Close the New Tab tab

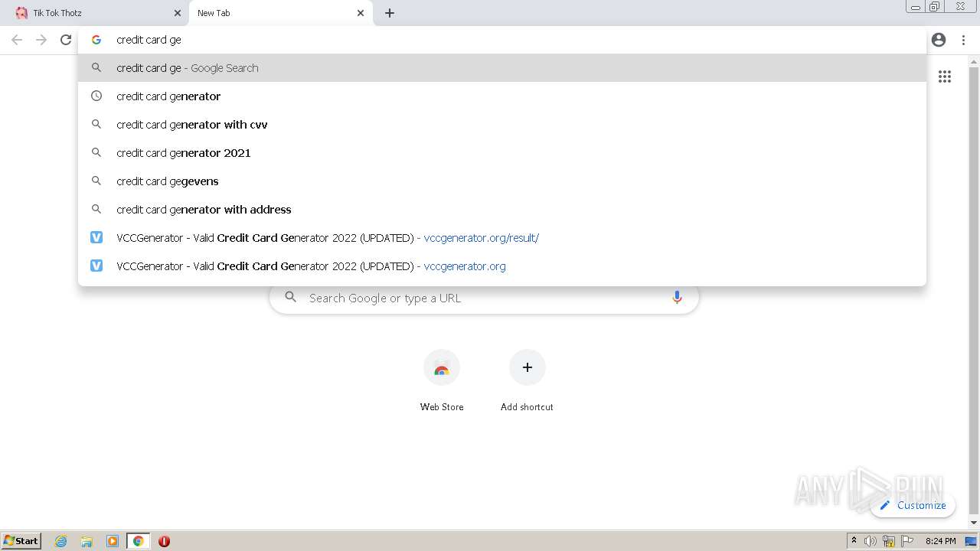tap(361, 13)
